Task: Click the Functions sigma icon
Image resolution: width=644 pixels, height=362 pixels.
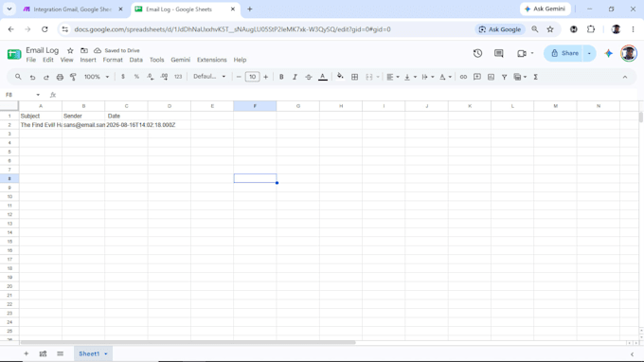Action: click(536, 77)
